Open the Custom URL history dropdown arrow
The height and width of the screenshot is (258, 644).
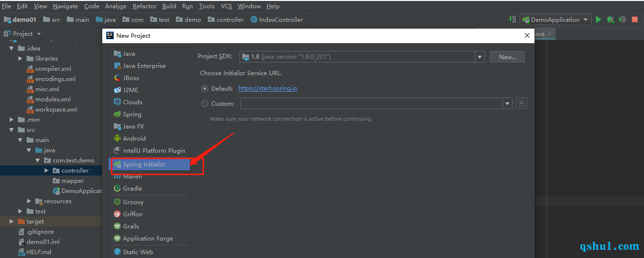tap(507, 103)
